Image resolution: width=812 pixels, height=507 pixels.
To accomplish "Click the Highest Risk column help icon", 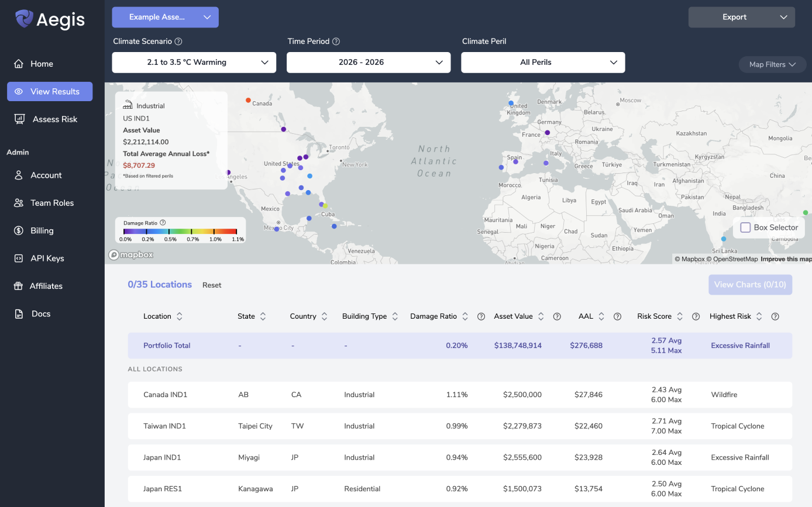I will pos(775,316).
